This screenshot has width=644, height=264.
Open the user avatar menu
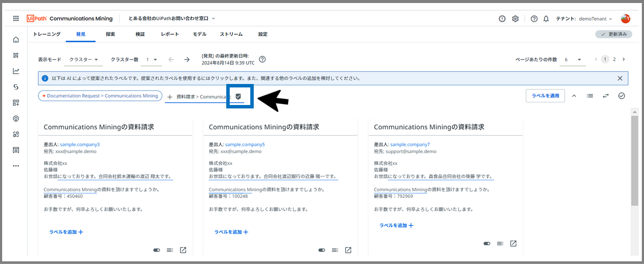point(626,19)
